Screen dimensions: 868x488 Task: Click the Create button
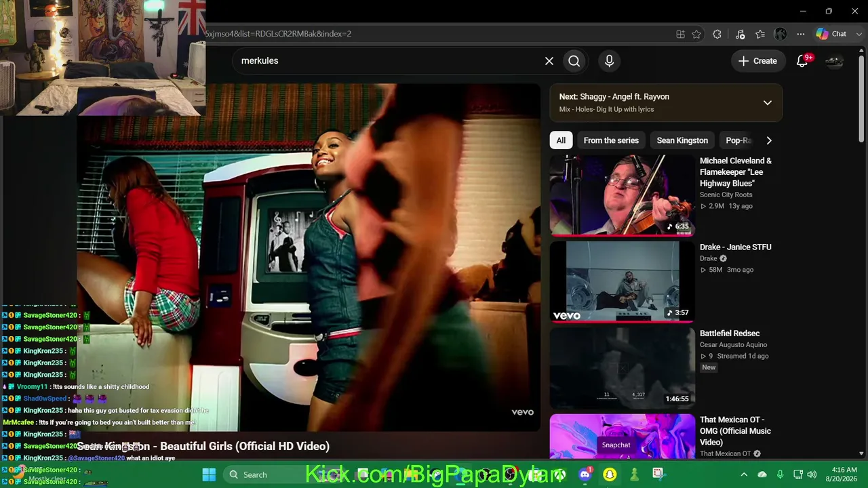point(757,61)
